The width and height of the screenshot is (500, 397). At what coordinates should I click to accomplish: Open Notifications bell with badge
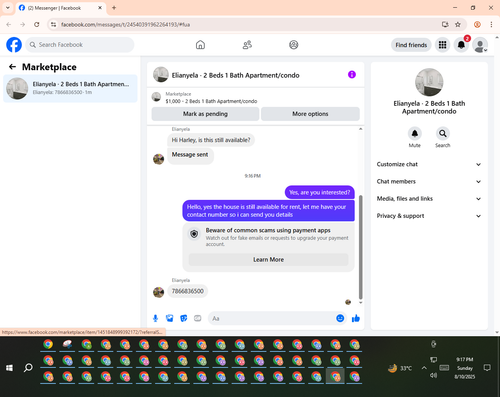click(461, 45)
